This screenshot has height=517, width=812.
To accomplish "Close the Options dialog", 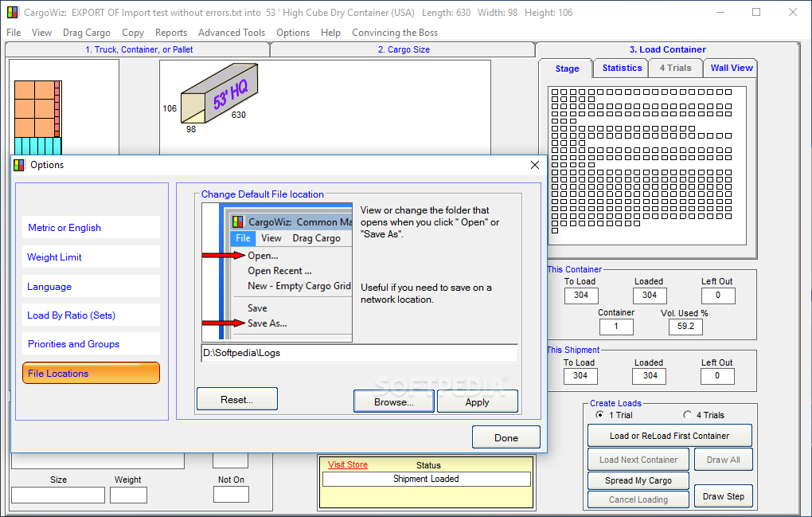I will tap(535, 165).
